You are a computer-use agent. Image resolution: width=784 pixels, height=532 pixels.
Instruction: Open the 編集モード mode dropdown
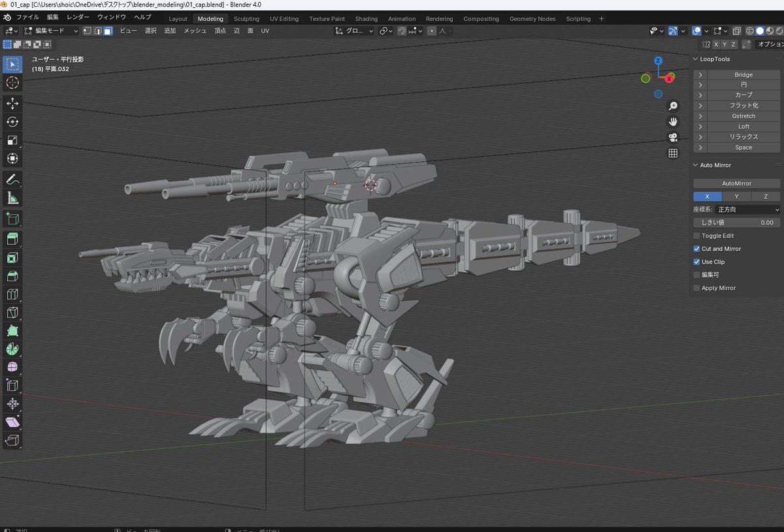(x=51, y=31)
